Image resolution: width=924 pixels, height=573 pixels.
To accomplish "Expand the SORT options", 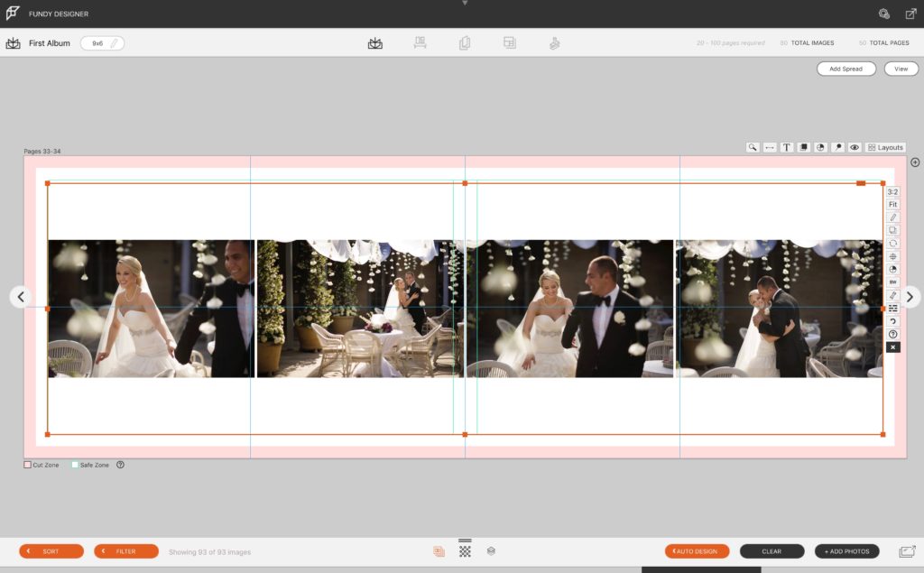I will pos(51,551).
